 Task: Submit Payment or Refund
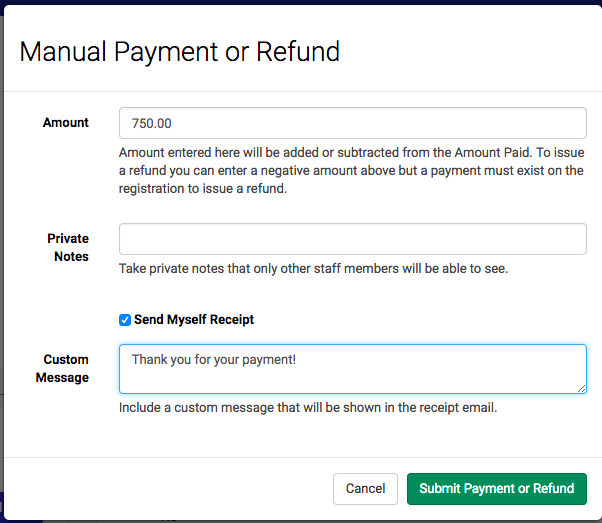[x=497, y=488]
